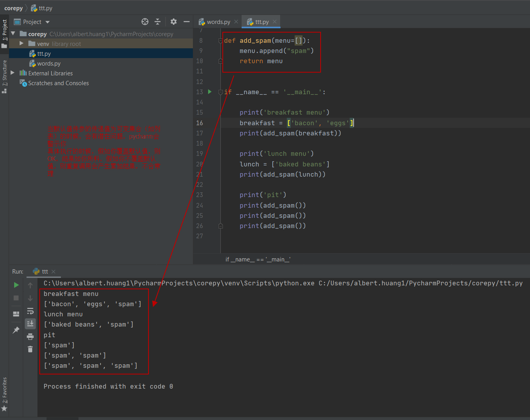Click the if __name__ == '__main__' editor breadcrumb
530x420 pixels.
[258, 259]
